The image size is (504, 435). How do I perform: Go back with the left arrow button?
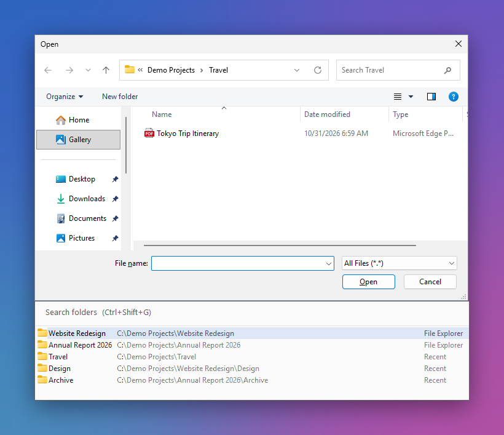click(48, 70)
